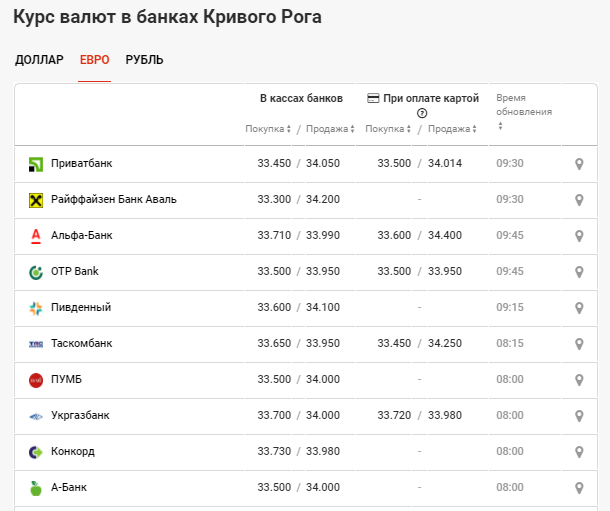Click the Райффайзен Банк Аваль logo
Screen dimensions: 610x511
tap(36, 200)
